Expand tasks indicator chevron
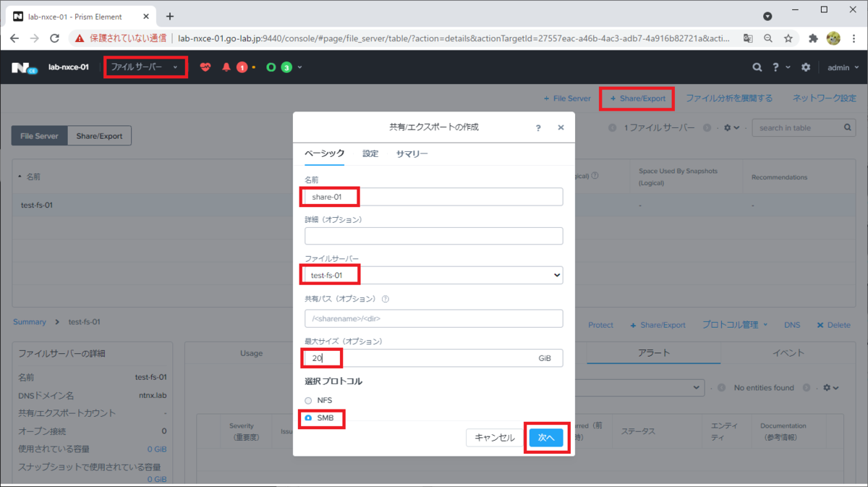The width and height of the screenshot is (868, 487). (299, 67)
